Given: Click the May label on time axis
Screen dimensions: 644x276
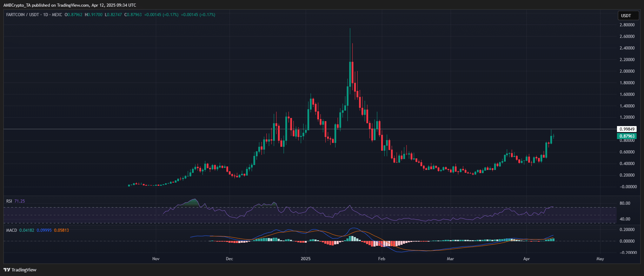Looking at the screenshot, I should [x=600, y=259].
